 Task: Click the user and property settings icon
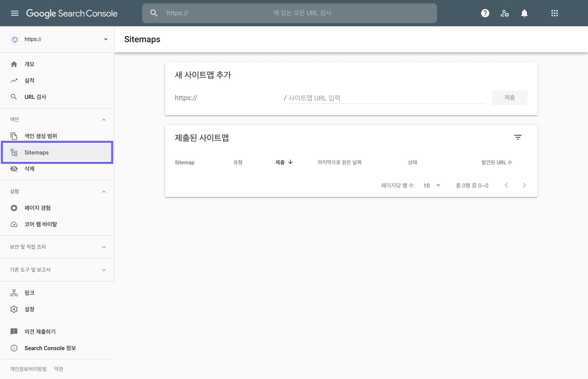[x=504, y=13]
